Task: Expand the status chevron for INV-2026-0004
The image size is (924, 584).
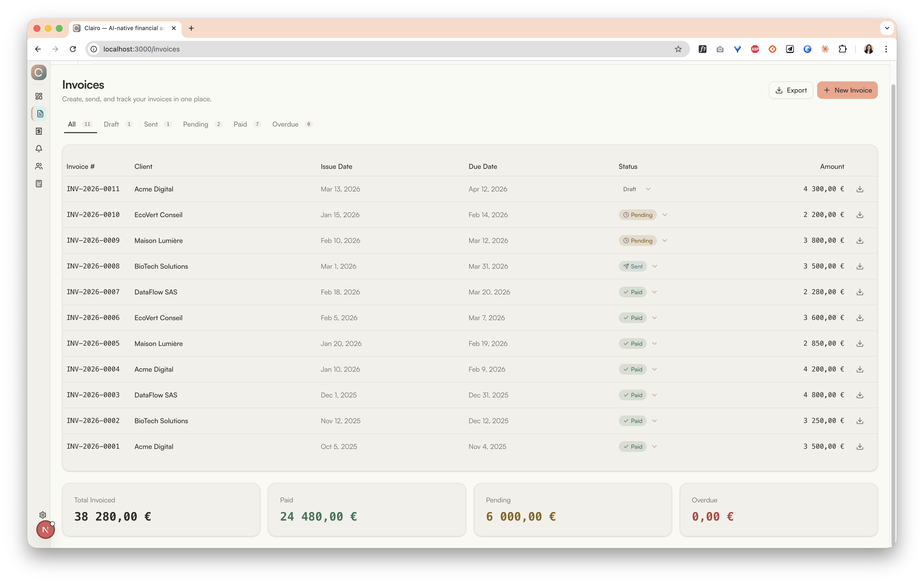Action: [x=655, y=369]
